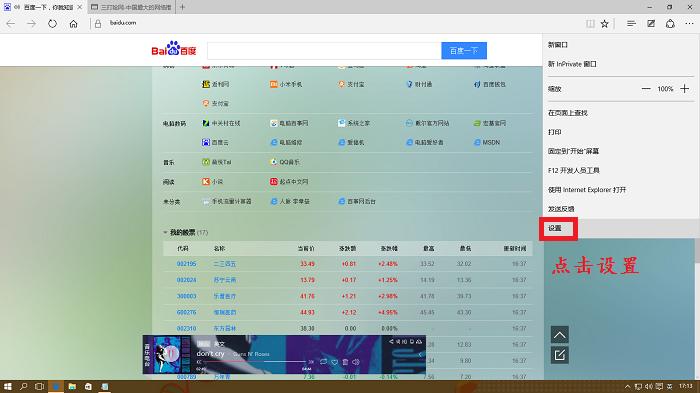Open the 中关村在线 link
This screenshot has height=393, width=700.
pos(221,123)
